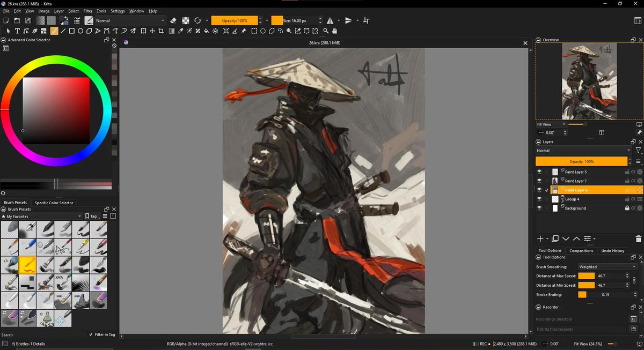Viewport: 644px width, 350px height.
Task: Hide Group 4 visibility eye
Action: (x=539, y=199)
